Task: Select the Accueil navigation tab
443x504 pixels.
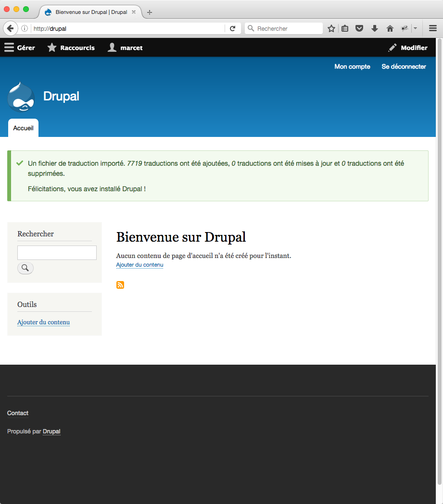Action: [23, 128]
